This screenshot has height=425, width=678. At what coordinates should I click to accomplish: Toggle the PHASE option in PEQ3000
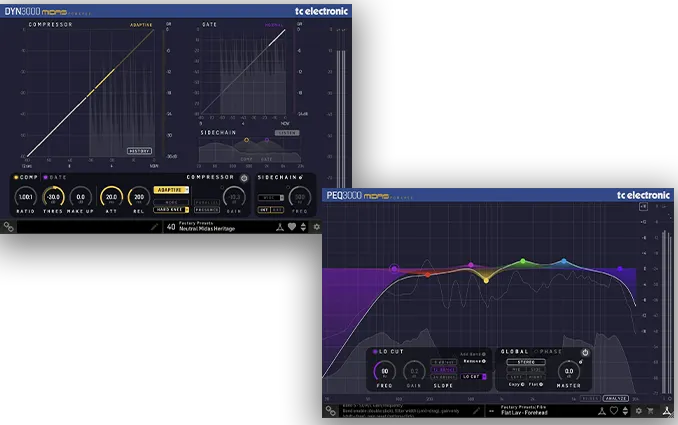537,352
